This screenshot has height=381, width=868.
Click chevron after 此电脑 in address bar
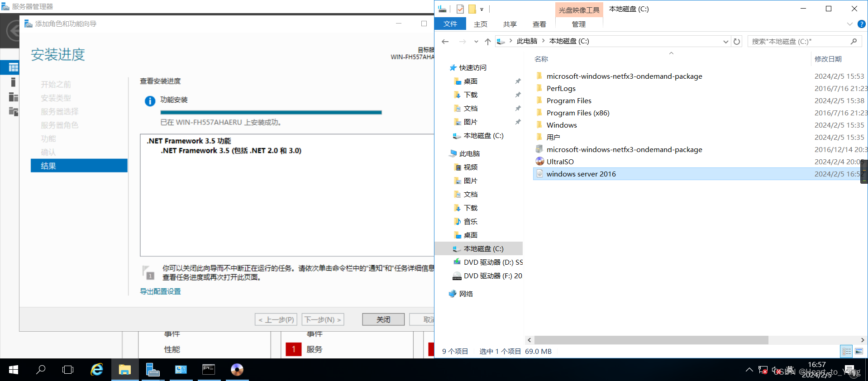(543, 41)
